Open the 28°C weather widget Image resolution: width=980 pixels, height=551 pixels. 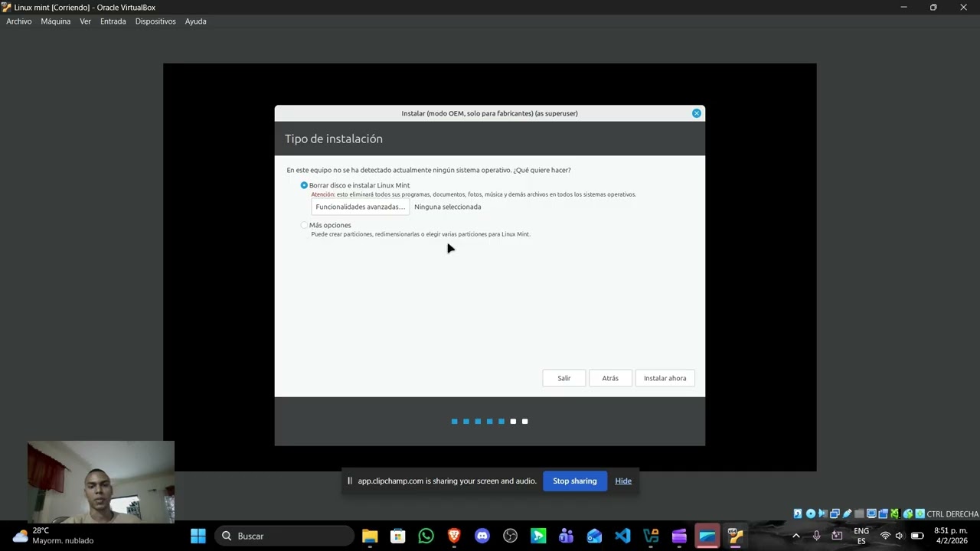click(x=52, y=536)
